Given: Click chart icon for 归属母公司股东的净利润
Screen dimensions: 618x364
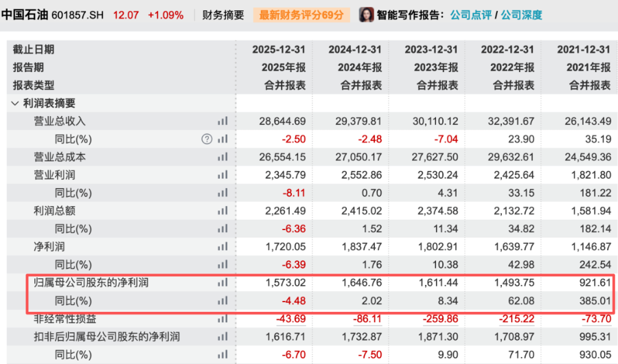Looking at the screenshot, I should [222, 282].
